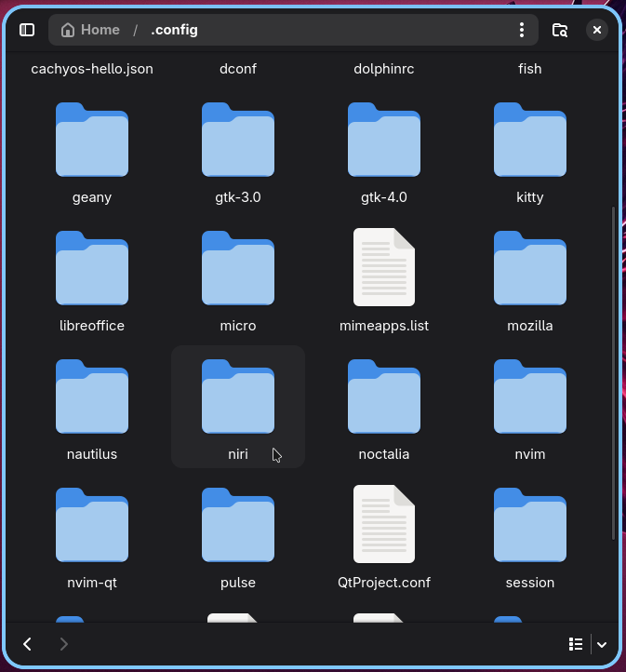Click the mozilla name label
The height and width of the screenshot is (672, 626).
coord(530,326)
